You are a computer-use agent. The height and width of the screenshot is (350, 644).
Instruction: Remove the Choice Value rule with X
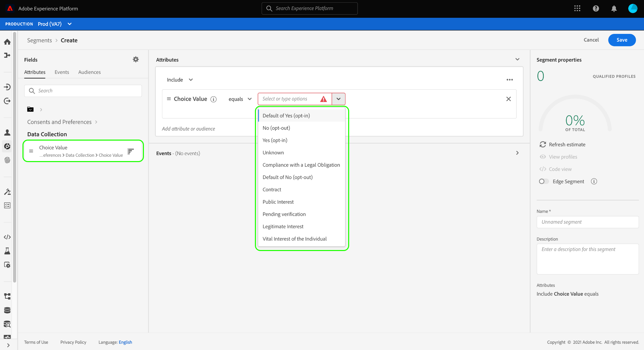click(508, 99)
